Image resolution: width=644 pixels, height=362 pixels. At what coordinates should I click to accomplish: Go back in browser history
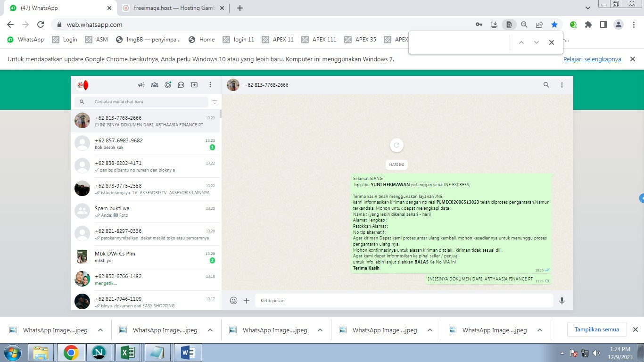click(x=10, y=25)
